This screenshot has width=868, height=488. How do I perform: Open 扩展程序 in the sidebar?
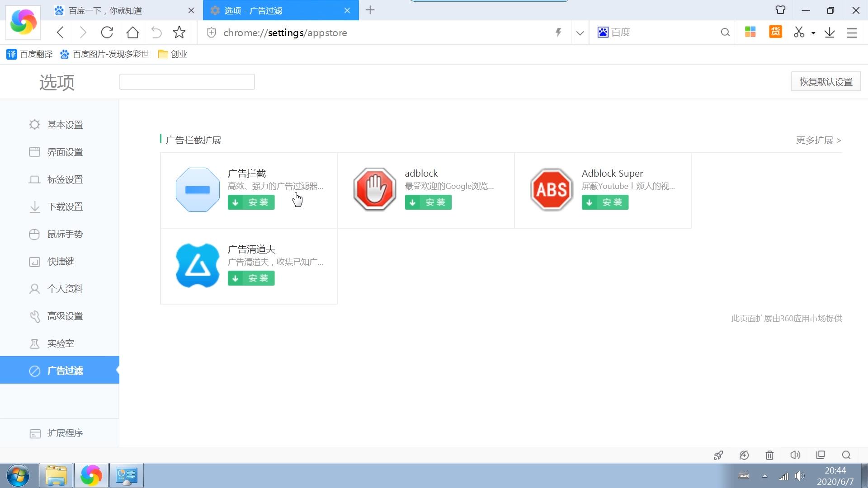click(65, 433)
